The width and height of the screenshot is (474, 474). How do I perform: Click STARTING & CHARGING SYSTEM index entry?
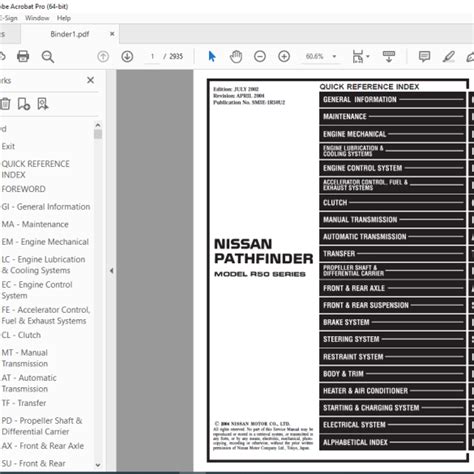tap(392, 408)
